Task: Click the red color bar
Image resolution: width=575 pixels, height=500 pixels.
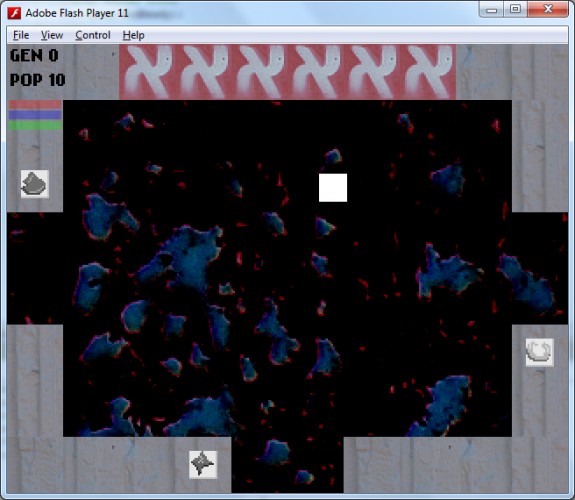Action: [35, 105]
